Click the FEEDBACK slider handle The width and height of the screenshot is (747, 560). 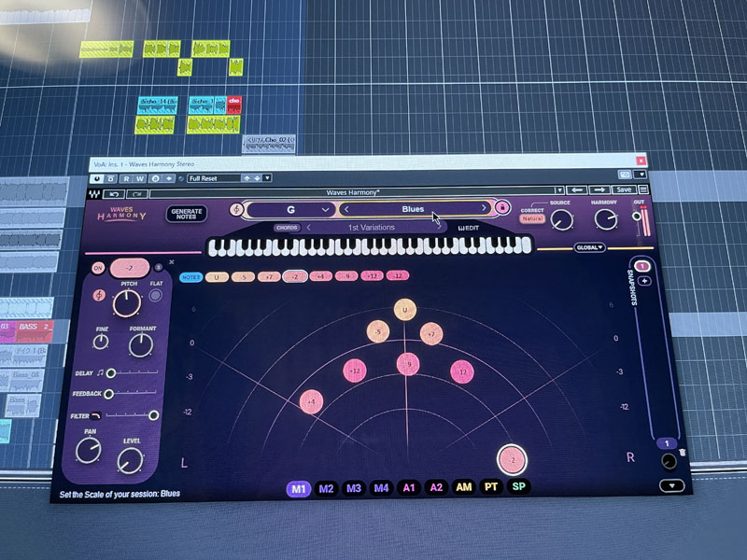[108, 394]
